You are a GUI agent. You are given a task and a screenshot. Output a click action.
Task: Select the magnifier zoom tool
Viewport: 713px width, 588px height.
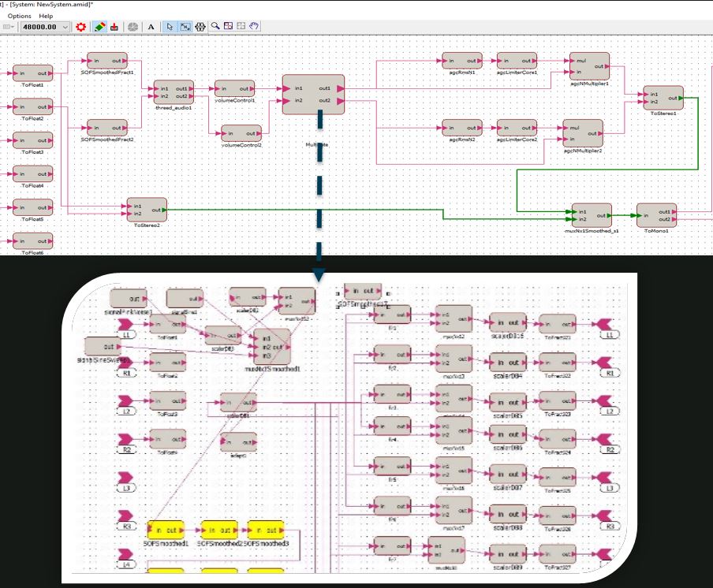pyautogui.click(x=215, y=26)
